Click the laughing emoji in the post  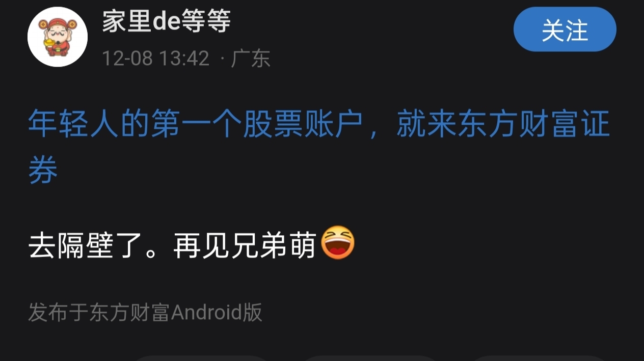pyautogui.click(x=338, y=243)
